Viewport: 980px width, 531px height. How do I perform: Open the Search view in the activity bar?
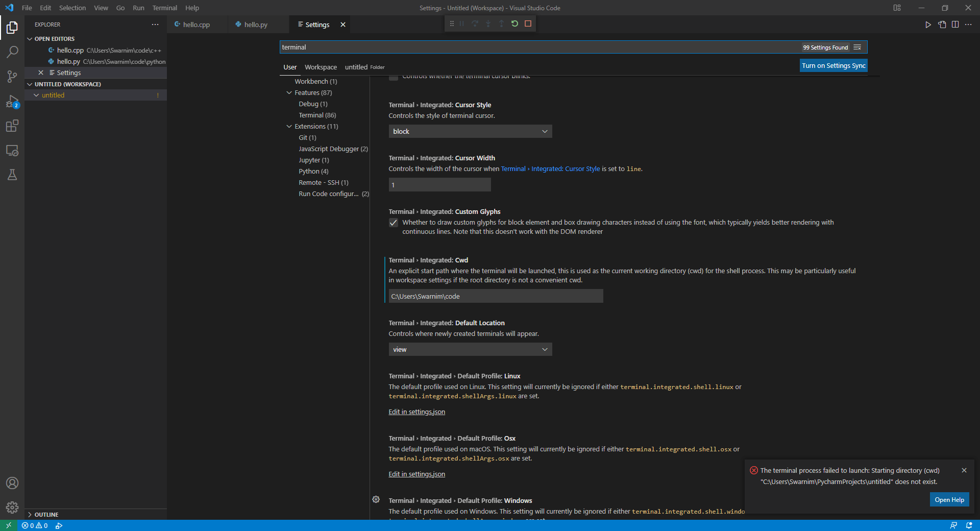point(12,52)
